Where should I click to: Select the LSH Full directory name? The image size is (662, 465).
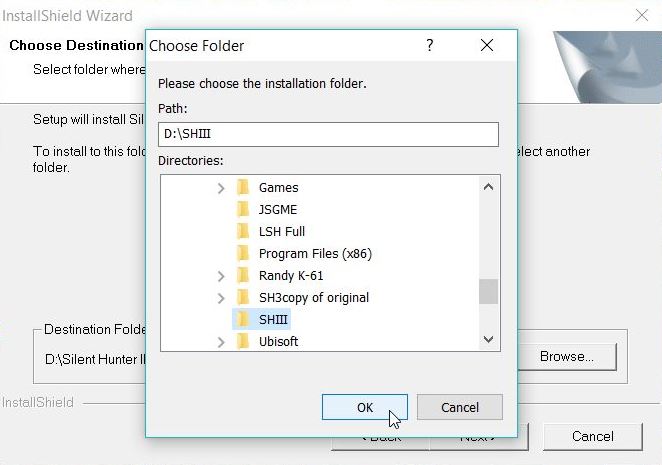pos(282,231)
